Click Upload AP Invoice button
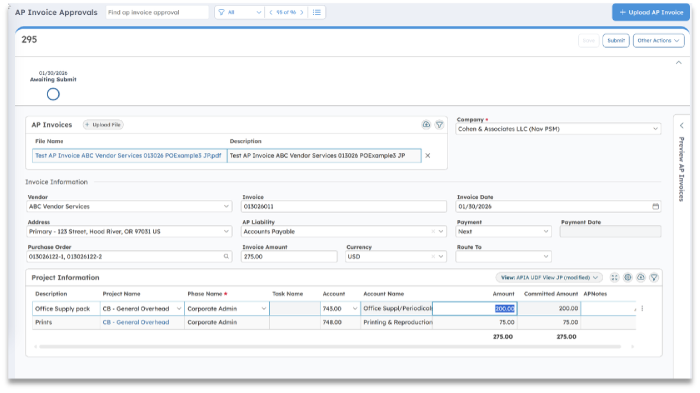 pos(651,13)
